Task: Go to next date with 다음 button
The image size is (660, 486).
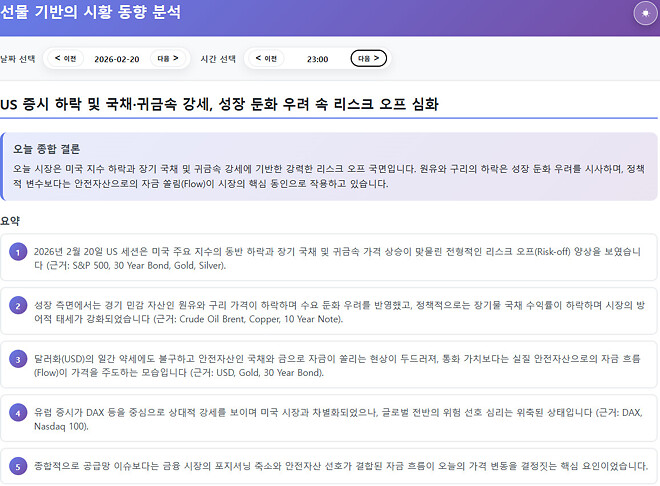Action: [x=168, y=58]
